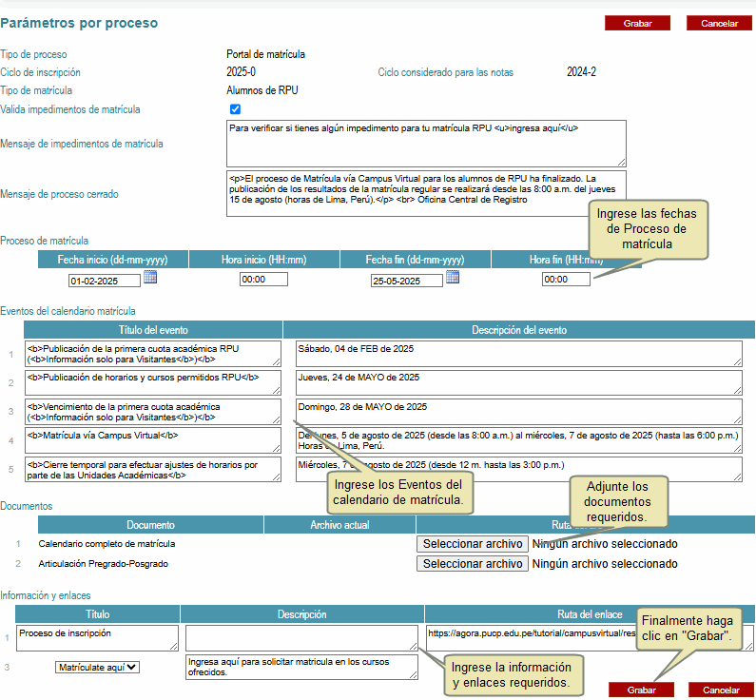Click the Portal de matrícula value

(x=265, y=54)
